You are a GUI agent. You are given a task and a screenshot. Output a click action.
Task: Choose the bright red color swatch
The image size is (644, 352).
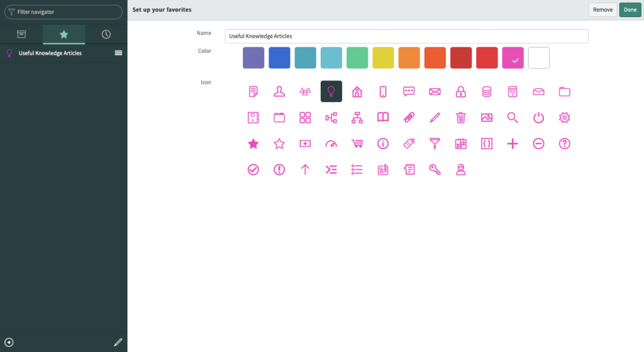point(487,57)
